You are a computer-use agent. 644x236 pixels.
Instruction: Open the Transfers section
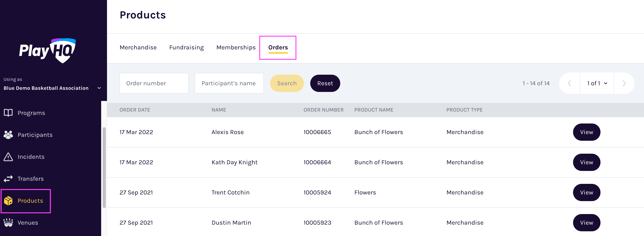(x=31, y=179)
